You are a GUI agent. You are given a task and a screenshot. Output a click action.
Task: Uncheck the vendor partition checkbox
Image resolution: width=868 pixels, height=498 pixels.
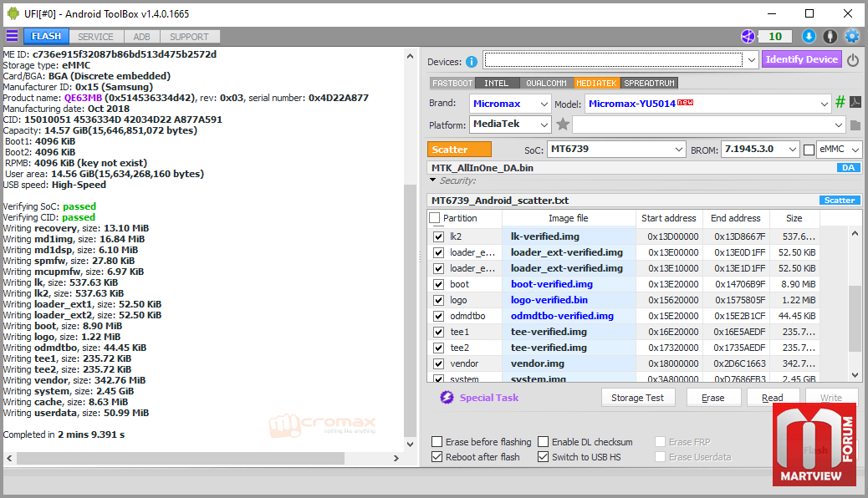(438, 364)
